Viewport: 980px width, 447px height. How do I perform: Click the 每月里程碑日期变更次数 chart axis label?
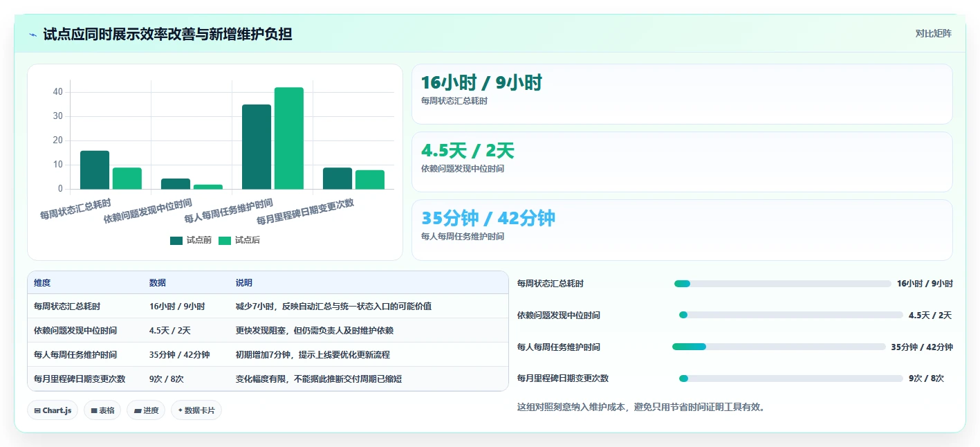(305, 212)
